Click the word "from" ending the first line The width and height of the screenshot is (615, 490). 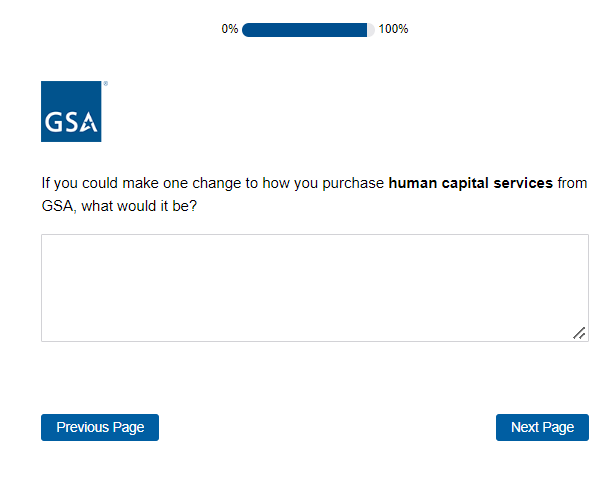pyautogui.click(x=573, y=183)
